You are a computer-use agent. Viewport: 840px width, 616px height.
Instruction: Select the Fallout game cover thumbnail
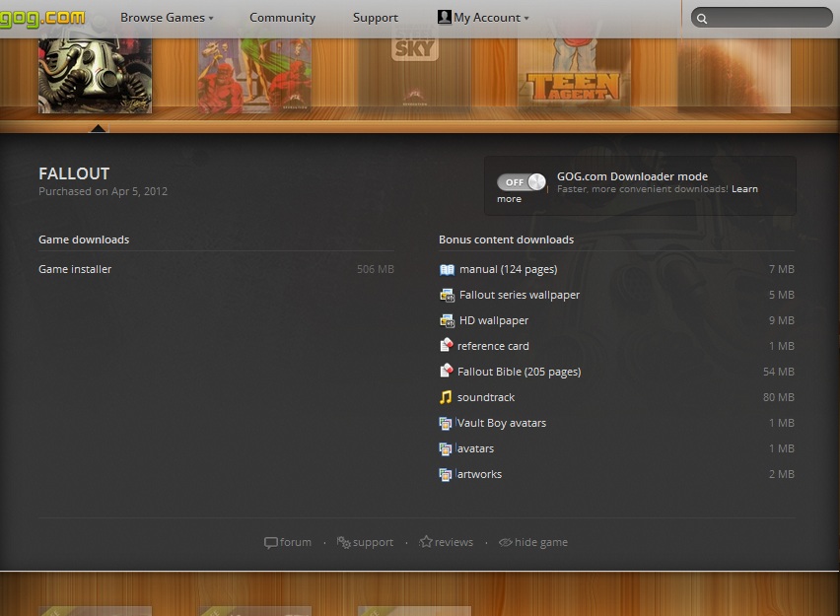[95, 76]
